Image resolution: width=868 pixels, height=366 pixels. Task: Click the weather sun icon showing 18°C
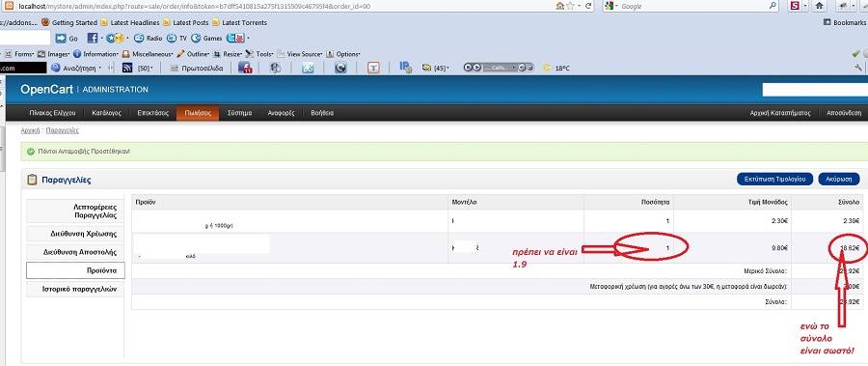[547, 68]
